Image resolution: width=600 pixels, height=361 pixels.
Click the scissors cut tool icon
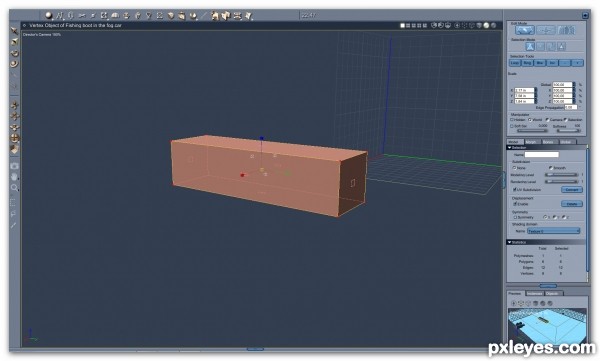tap(82, 16)
